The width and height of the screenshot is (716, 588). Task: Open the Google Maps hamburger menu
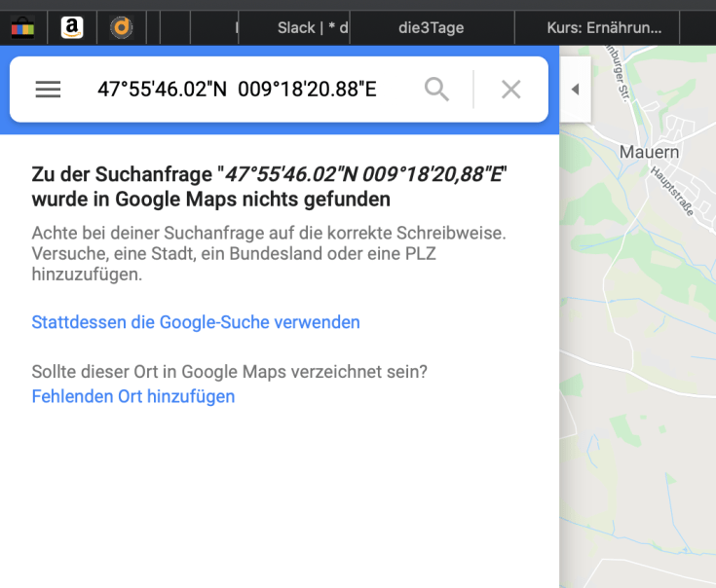tap(48, 90)
